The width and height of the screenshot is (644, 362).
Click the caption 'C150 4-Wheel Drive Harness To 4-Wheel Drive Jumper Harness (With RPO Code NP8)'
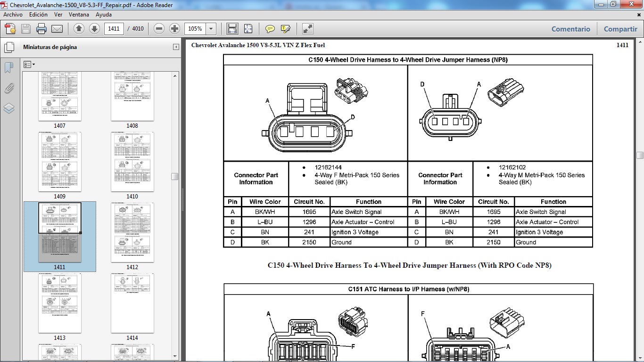point(410,265)
